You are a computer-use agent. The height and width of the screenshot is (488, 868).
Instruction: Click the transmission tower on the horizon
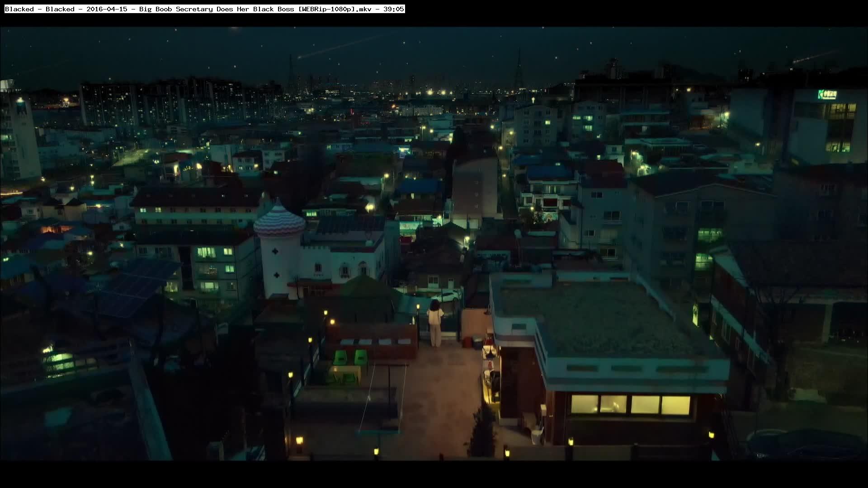pyautogui.click(x=519, y=68)
